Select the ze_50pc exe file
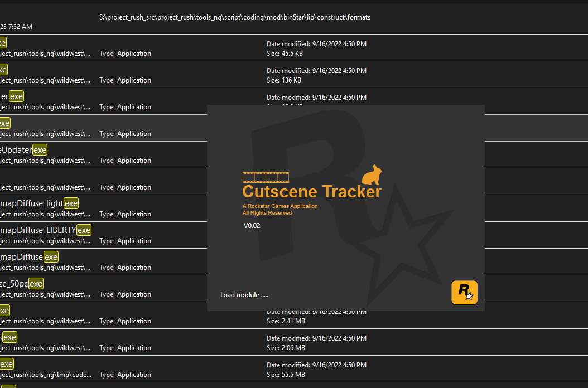The width and height of the screenshot is (588, 388). (21, 284)
